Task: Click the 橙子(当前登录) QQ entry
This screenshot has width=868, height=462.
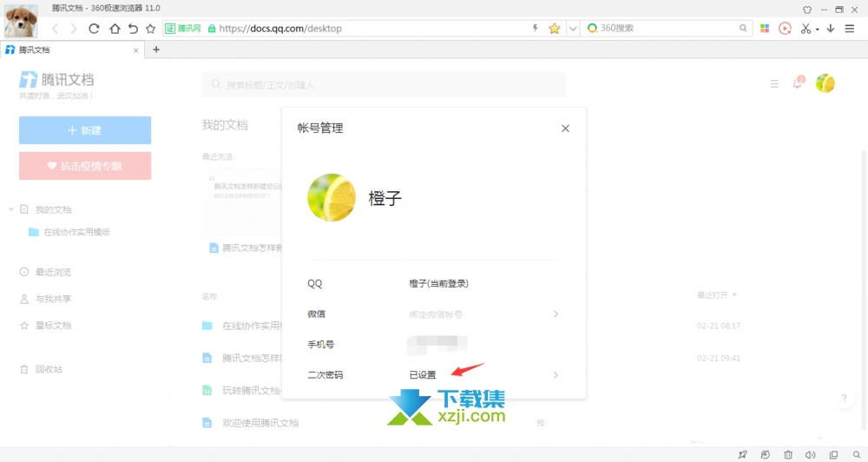Action: (438, 284)
